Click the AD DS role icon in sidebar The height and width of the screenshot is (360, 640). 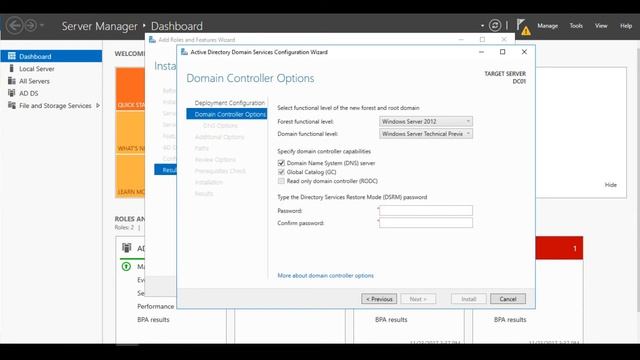click(12, 93)
